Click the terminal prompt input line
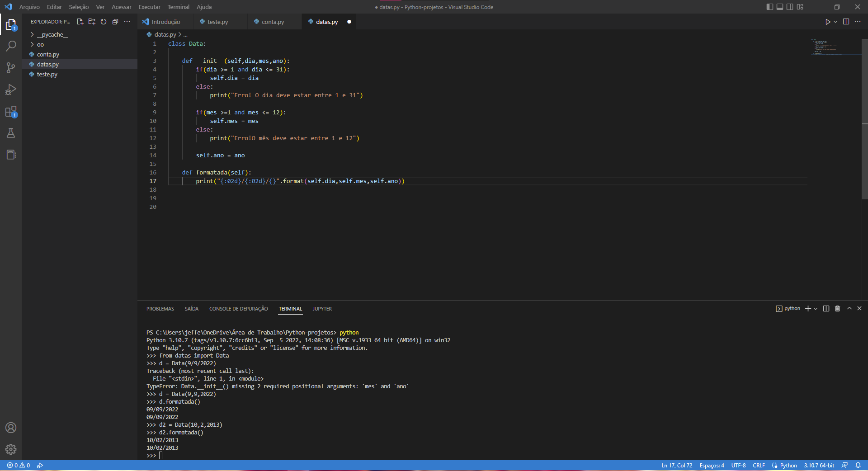868x471 pixels. pyautogui.click(x=161, y=455)
